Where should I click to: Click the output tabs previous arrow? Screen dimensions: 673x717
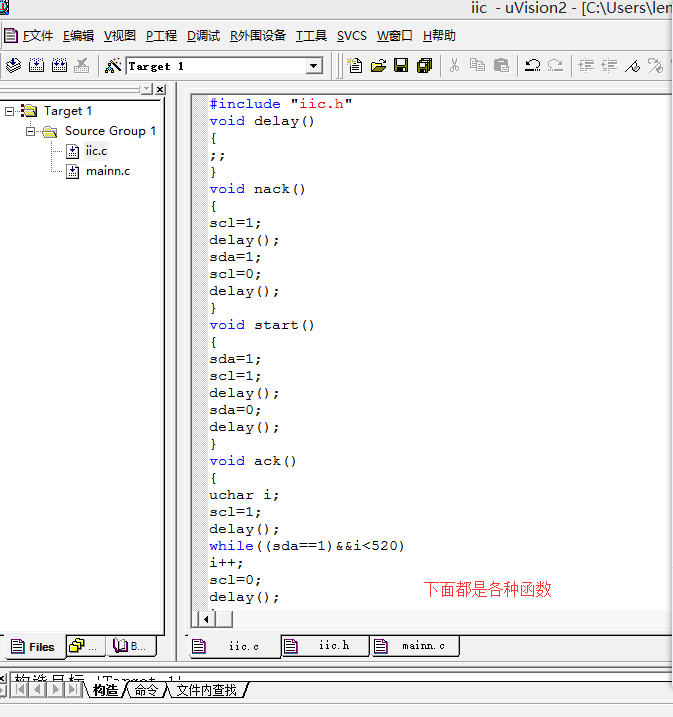click(38, 689)
